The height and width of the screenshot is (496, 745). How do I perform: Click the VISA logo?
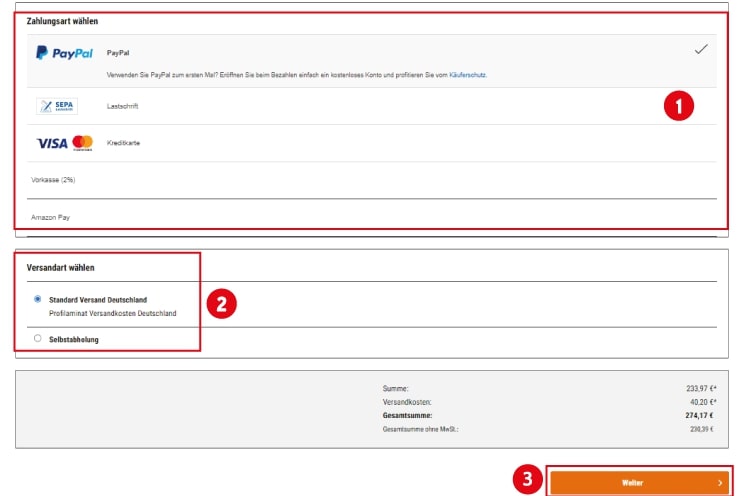pos(52,143)
